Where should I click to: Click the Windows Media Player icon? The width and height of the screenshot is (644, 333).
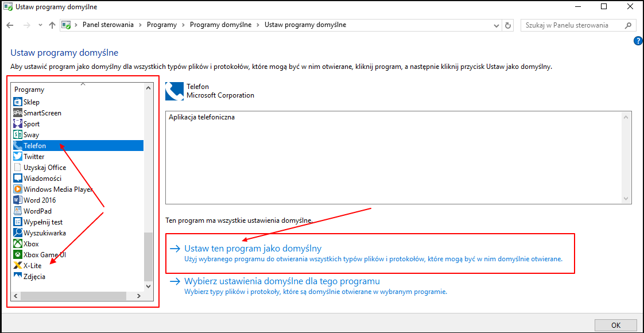click(x=18, y=189)
